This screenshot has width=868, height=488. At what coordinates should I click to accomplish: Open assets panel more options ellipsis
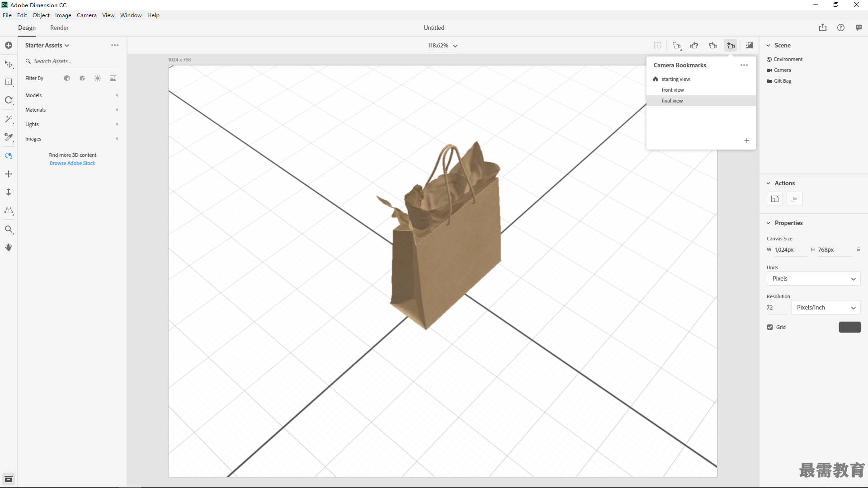coord(115,45)
